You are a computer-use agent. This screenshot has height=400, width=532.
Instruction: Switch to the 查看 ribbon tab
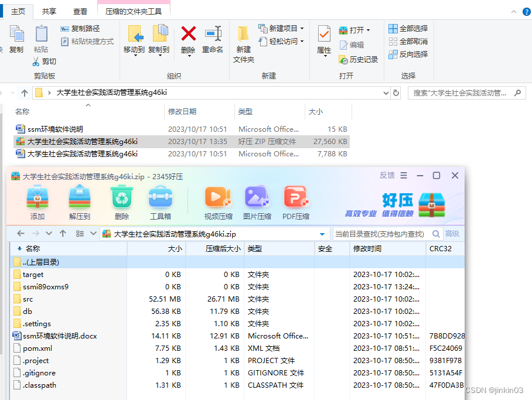pyautogui.click(x=80, y=12)
